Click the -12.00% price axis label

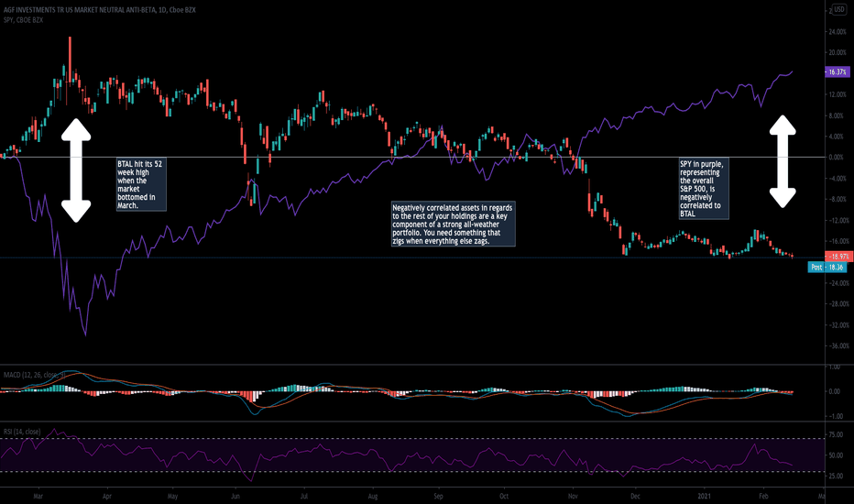[838, 221]
